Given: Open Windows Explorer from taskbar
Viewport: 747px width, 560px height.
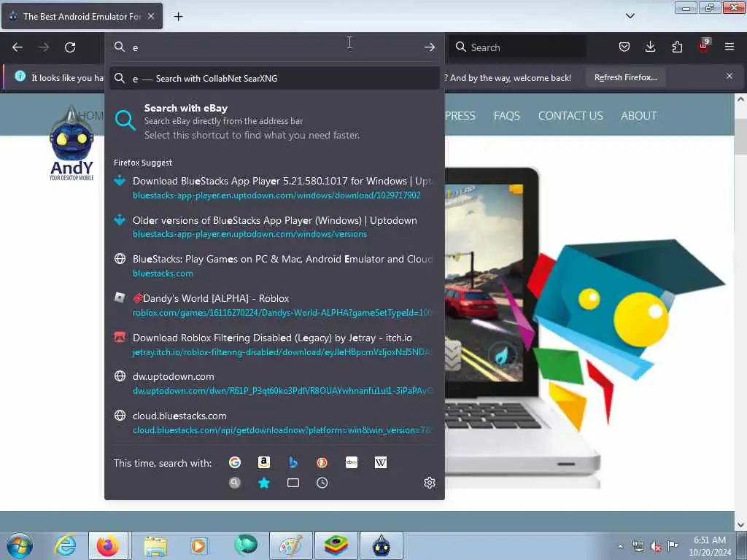Looking at the screenshot, I should (155, 545).
